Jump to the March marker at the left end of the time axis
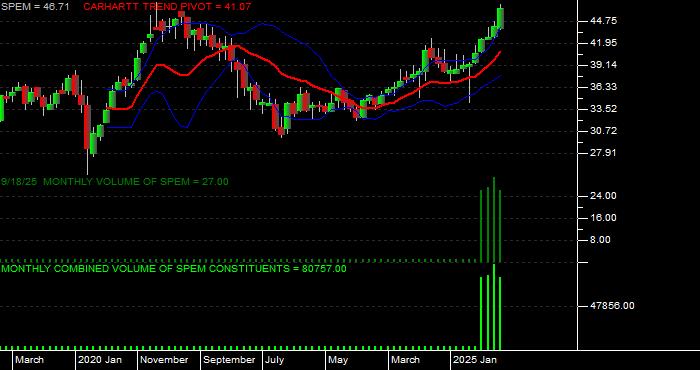Screen dimensions: 700x370 29,360
